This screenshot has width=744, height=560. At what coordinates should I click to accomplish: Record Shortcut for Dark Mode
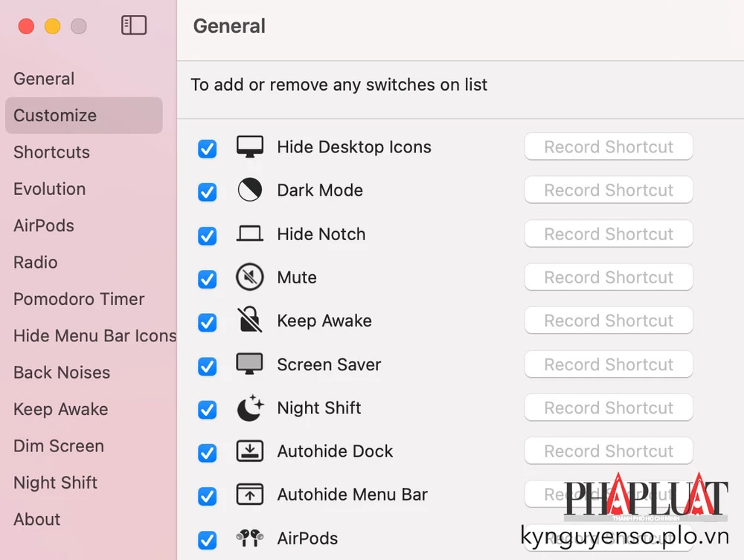coord(609,190)
